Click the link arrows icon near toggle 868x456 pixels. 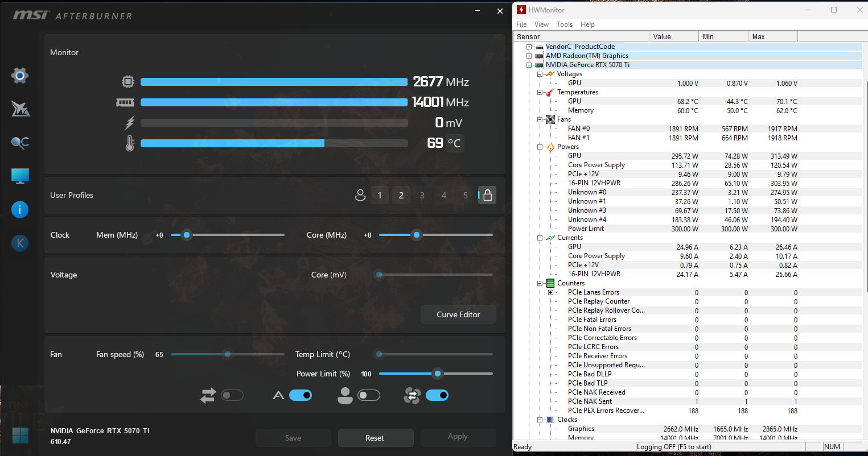208,395
